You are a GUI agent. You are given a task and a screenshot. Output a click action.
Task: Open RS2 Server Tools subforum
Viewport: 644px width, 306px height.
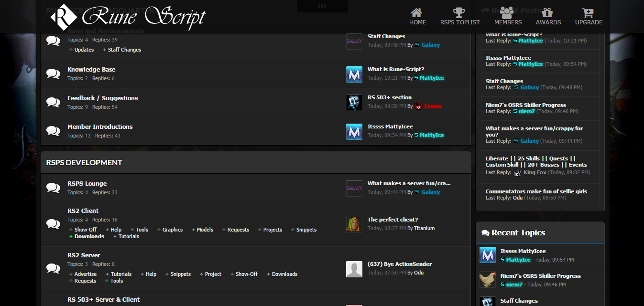point(117,281)
